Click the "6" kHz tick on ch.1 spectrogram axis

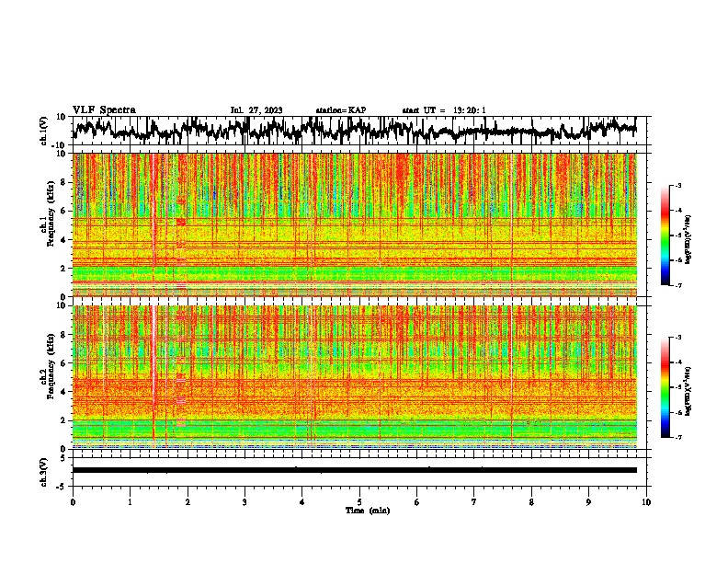point(63,211)
